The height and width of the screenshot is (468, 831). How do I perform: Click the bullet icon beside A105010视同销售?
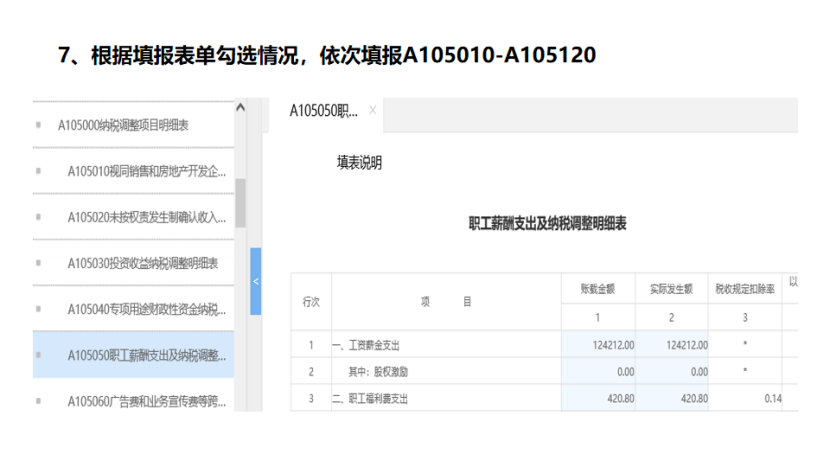click(x=39, y=171)
